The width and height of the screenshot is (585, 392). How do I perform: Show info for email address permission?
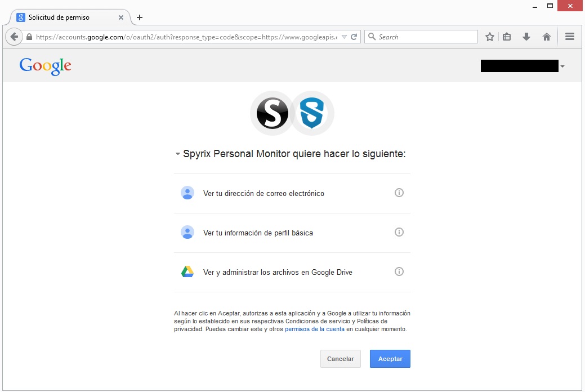pyautogui.click(x=399, y=193)
